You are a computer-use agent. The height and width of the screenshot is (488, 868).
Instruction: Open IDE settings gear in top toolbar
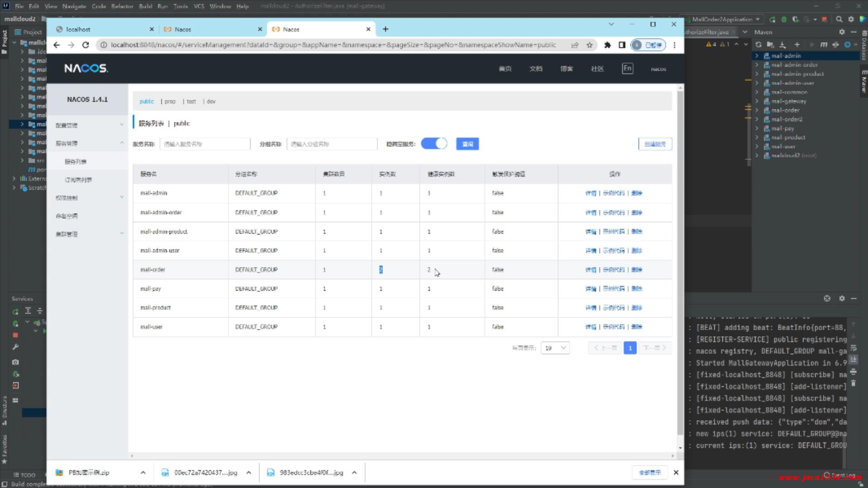coord(851,19)
